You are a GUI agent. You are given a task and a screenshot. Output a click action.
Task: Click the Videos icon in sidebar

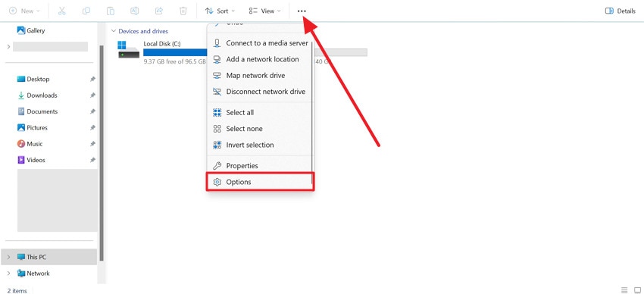point(21,160)
